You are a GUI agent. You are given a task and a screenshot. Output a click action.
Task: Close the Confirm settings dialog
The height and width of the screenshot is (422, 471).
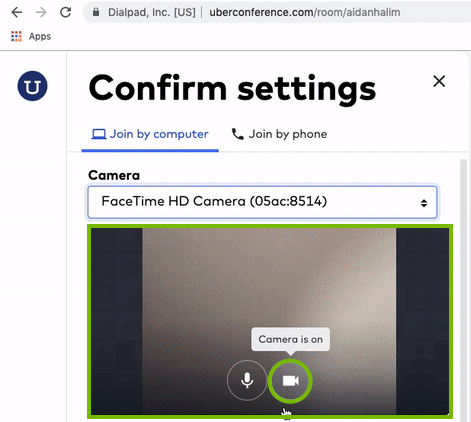click(x=439, y=81)
